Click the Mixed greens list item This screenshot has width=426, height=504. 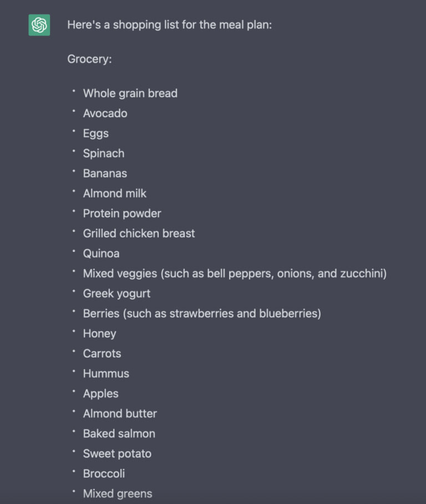(118, 493)
